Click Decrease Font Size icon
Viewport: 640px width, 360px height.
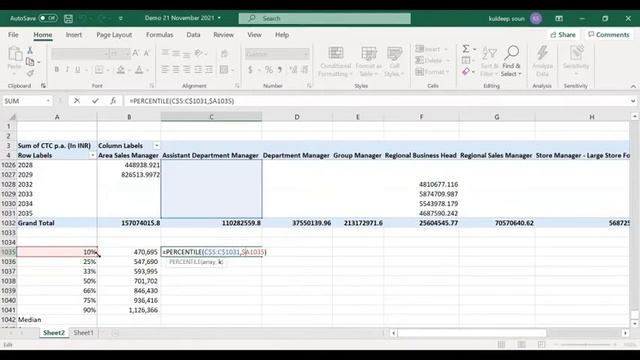(147, 53)
